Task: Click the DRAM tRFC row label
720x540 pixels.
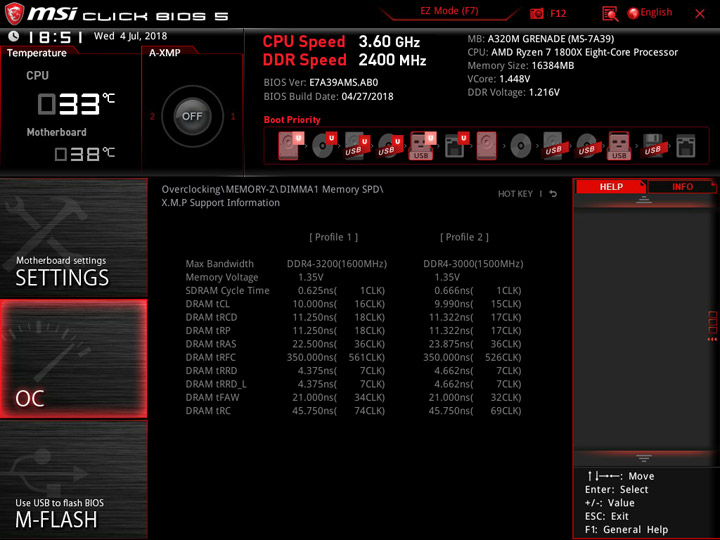Action: coord(210,357)
